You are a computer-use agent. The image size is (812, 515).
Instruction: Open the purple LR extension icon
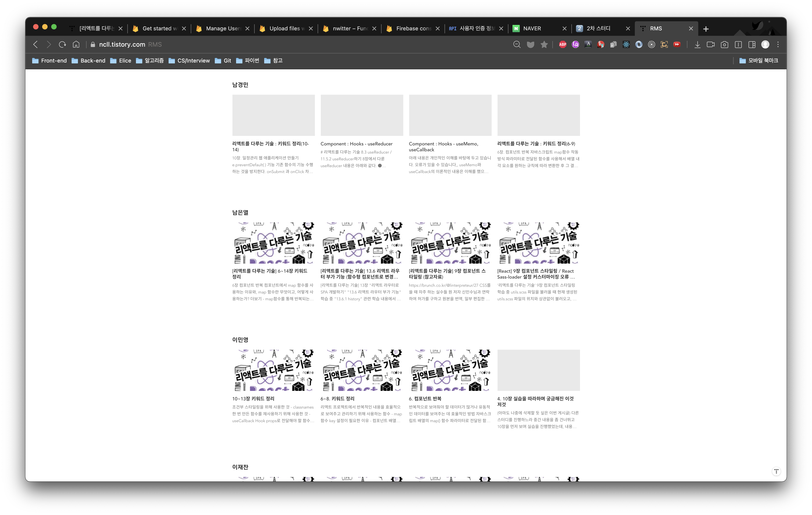coord(575,44)
